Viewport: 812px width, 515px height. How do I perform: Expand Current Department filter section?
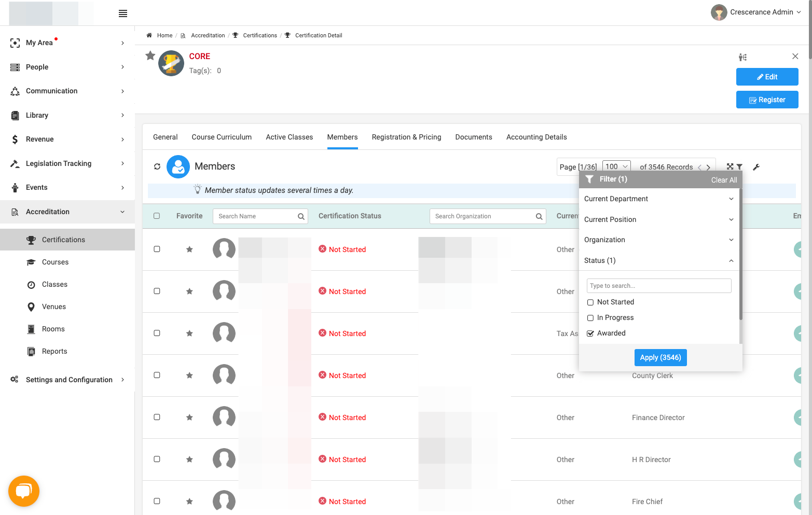pyautogui.click(x=659, y=199)
